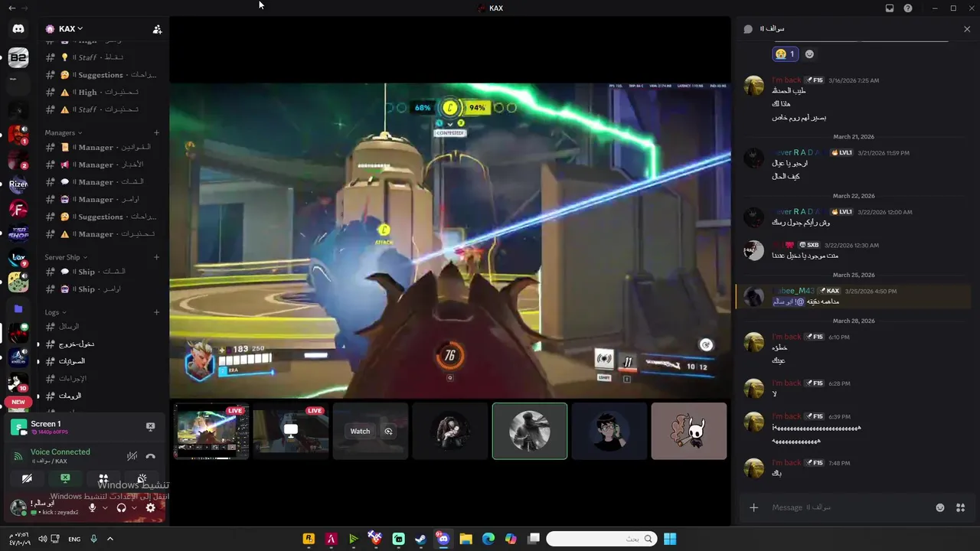Open the High warnings channel
The width and height of the screenshot is (980, 551).
tap(102, 92)
